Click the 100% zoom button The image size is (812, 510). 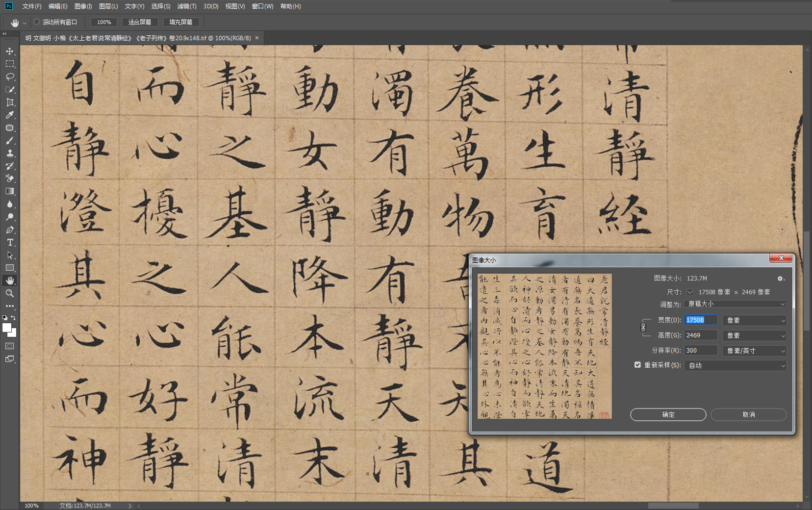104,22
